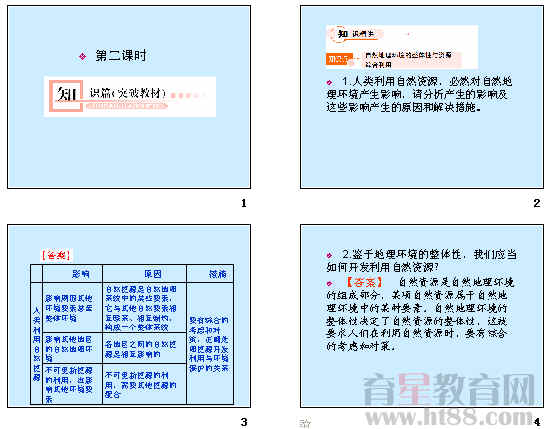Select slide 2 thumbnail with question 1
This screenshot has width=550, height=429.
coord(422,97)
